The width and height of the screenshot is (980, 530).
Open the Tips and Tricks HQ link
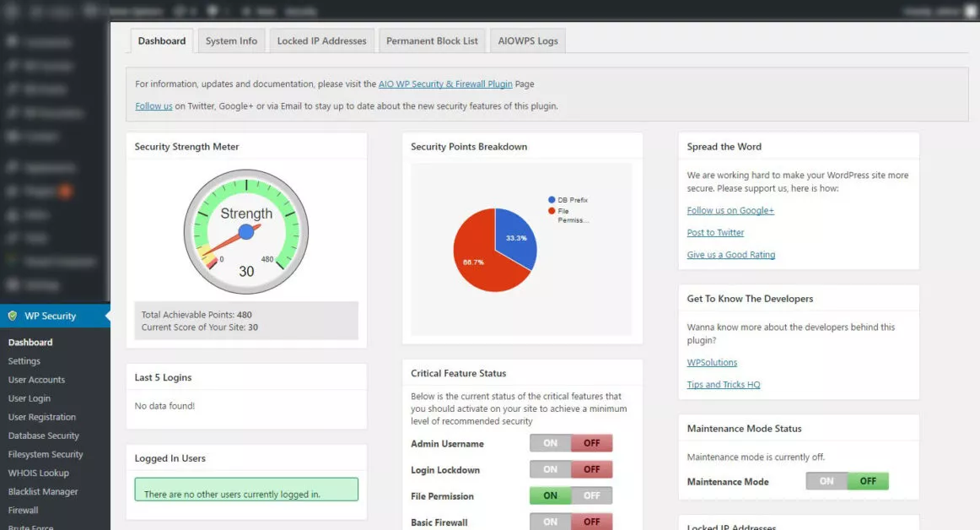point(723,385)
